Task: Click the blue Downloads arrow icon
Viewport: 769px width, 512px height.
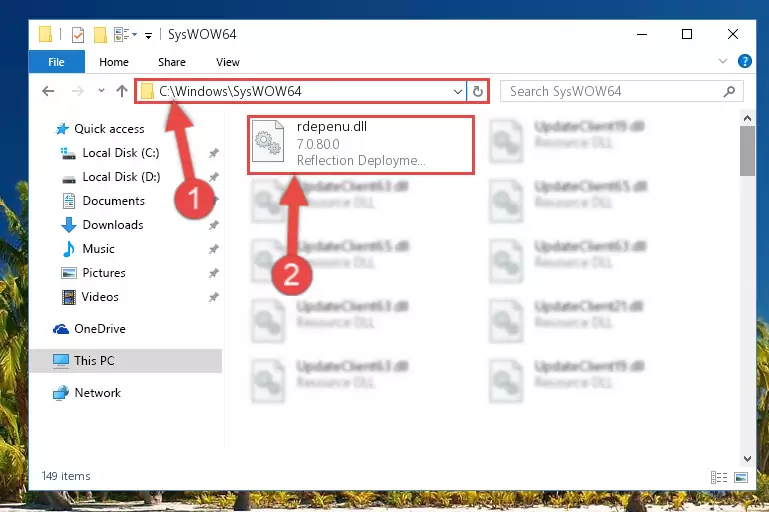Action: (x=69, y=225)
